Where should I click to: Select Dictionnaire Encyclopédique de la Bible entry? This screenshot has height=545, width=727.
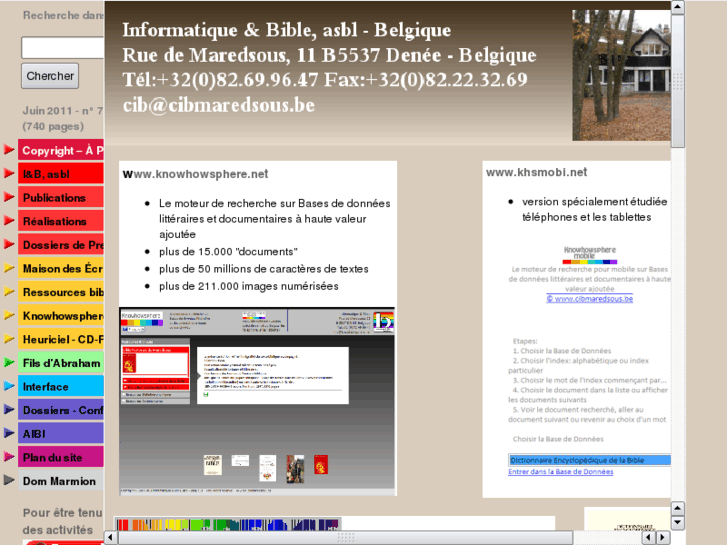point(589,460)
